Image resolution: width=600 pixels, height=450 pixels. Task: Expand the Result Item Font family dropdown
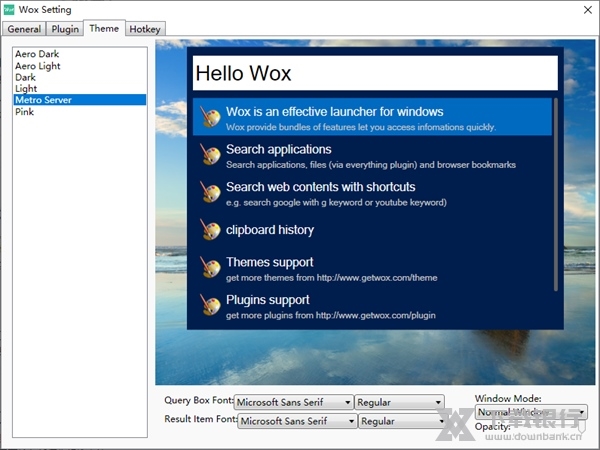click(x=297, y=421)
